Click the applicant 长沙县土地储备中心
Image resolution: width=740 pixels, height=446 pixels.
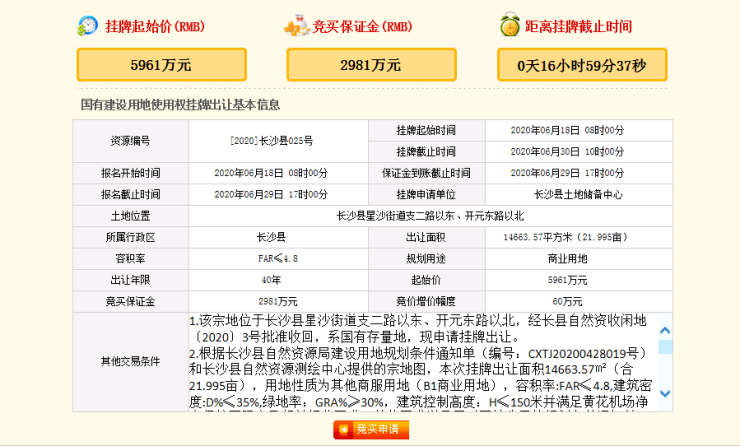[x=578, y=194]
